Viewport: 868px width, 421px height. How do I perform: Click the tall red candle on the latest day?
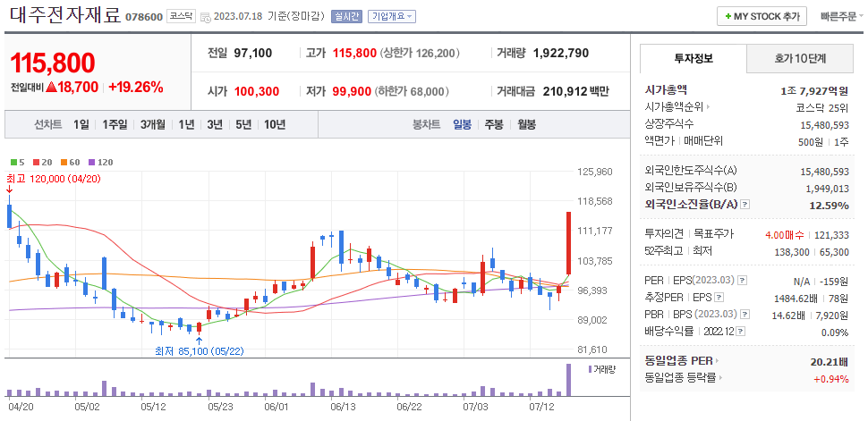point(568,243)
